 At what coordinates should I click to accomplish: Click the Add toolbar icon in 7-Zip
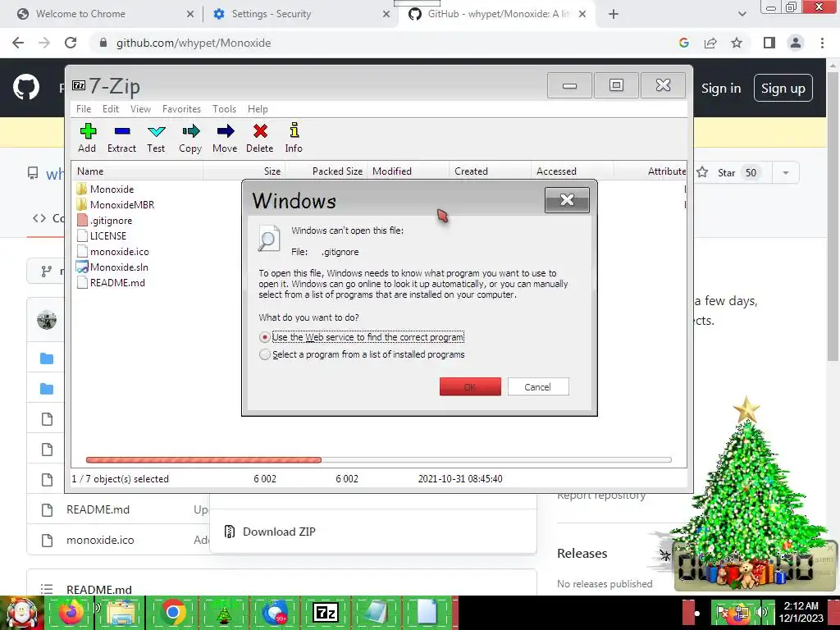pyautogui.click(x=87, y=138)
